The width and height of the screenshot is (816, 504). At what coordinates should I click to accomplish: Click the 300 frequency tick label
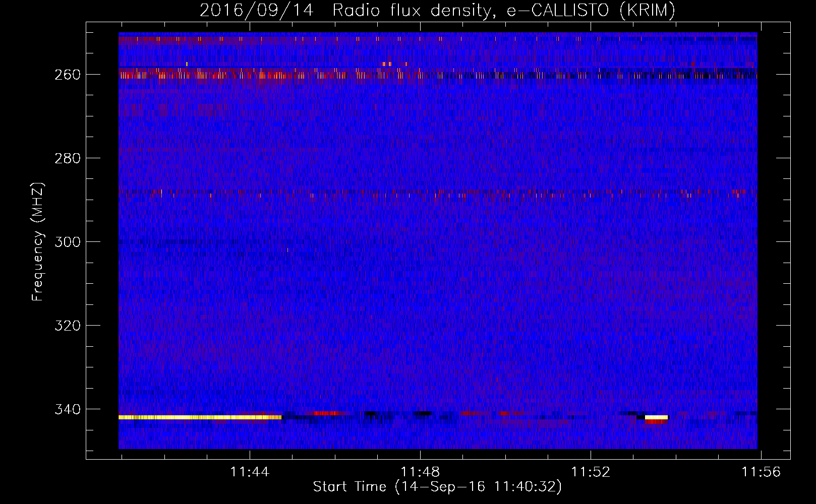[68, 242]
